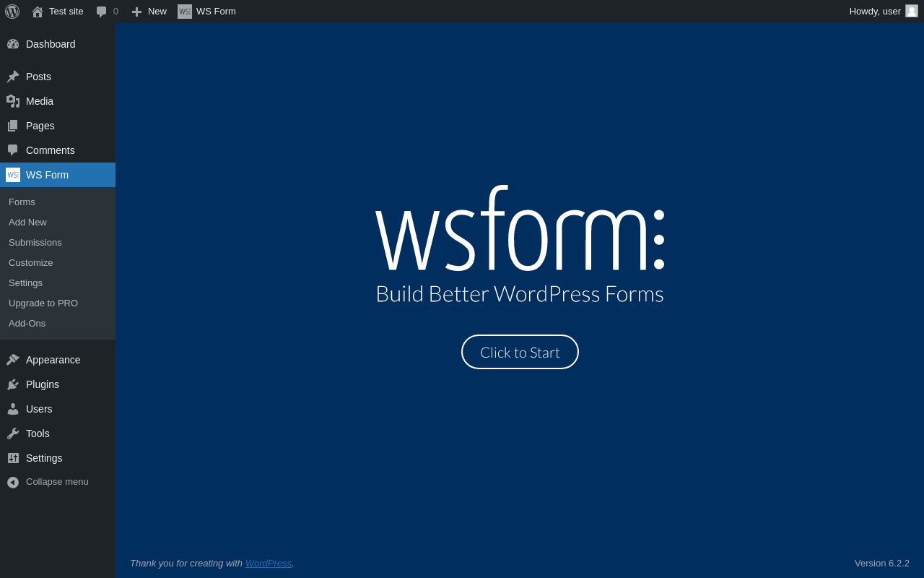Open WS Form Settings submenu item

coord(58,283)
